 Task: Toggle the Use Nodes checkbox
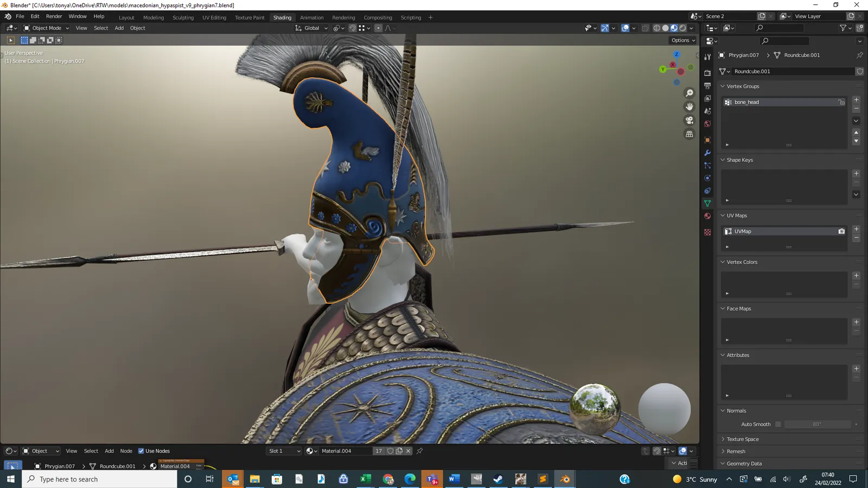tap(141, 451)
